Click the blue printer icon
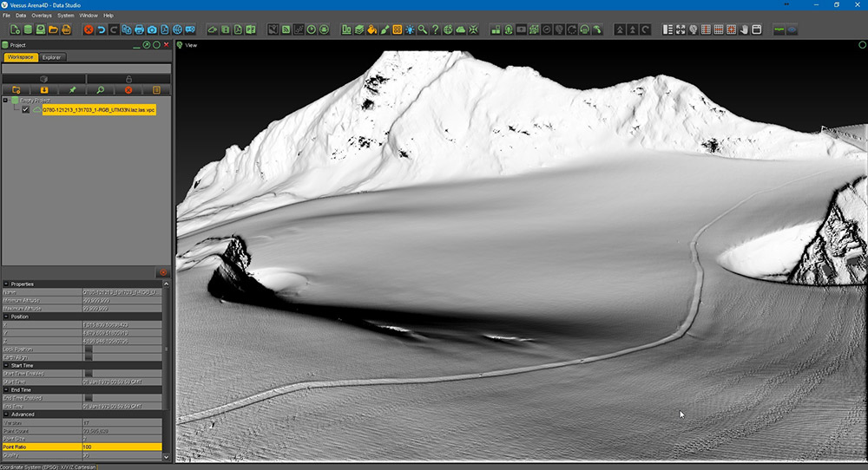Viewport: 868px width, 470px height. (x=139, y=29)
